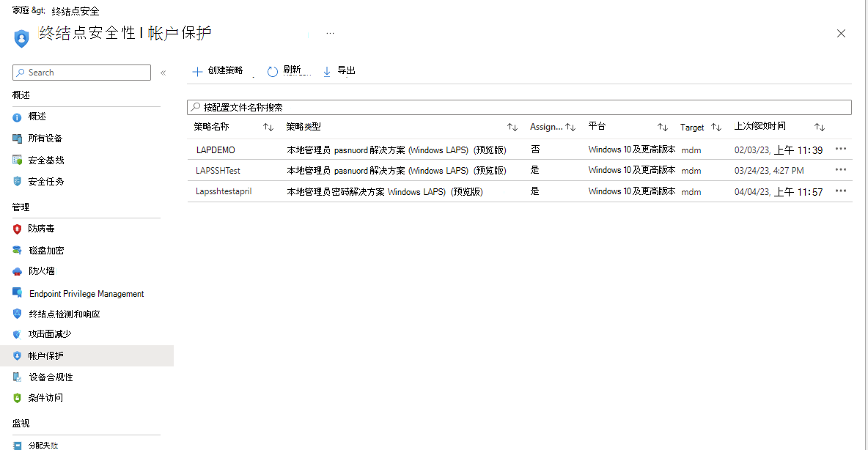Sort by 策略类型 column arrows
The height and width of the screenshot is (450, 868).
[x=512, y=128]
